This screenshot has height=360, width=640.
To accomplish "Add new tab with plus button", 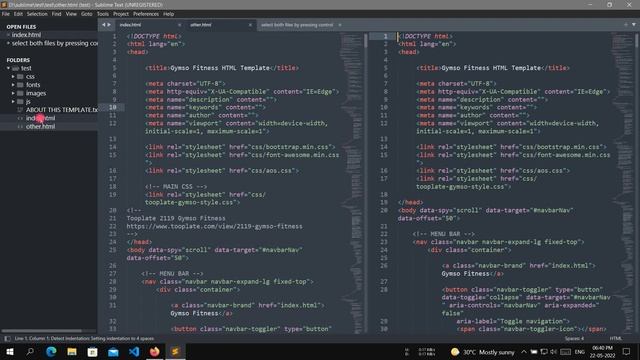I will [x=626, y=24].
